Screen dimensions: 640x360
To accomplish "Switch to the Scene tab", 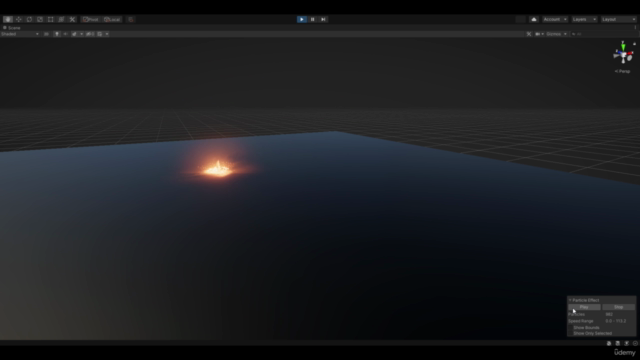I will (12, 28).
